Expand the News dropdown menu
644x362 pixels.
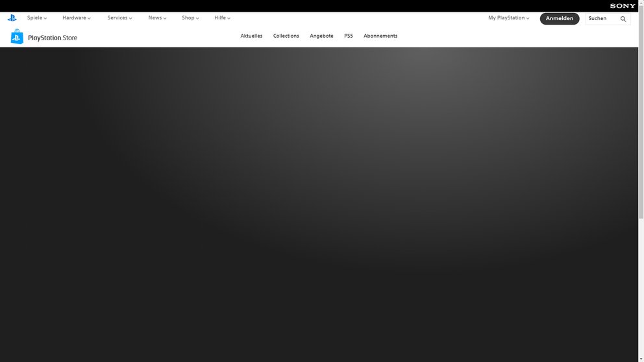(x=157, y=18)
